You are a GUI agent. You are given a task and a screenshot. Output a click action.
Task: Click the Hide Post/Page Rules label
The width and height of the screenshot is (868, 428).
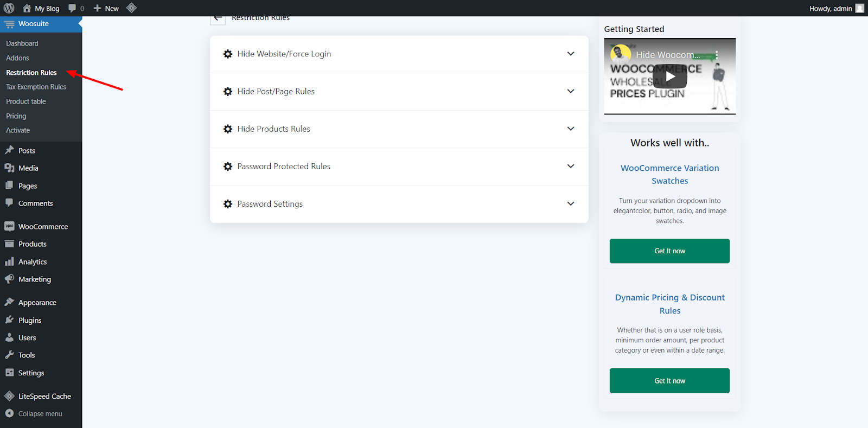(276, 91)
